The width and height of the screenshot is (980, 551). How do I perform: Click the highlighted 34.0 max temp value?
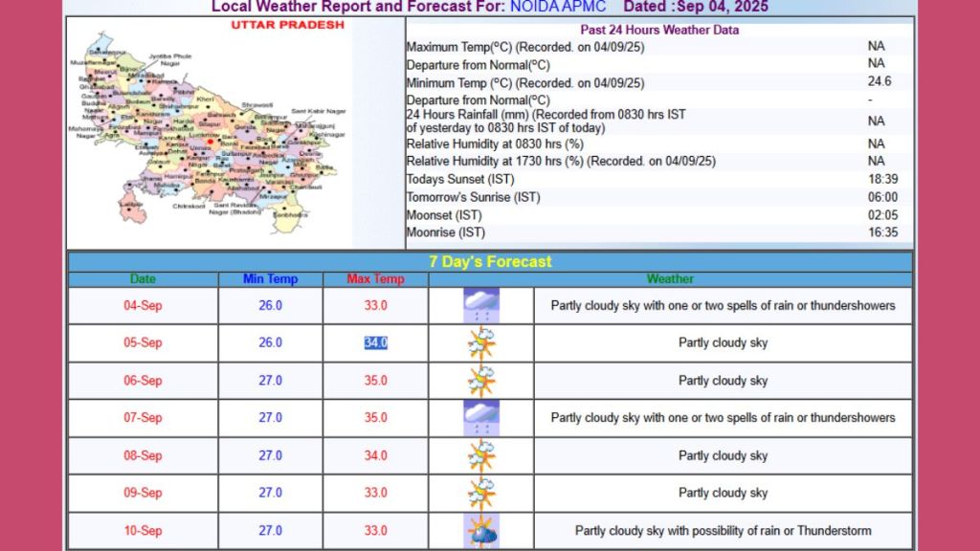[x=375, y=343]
